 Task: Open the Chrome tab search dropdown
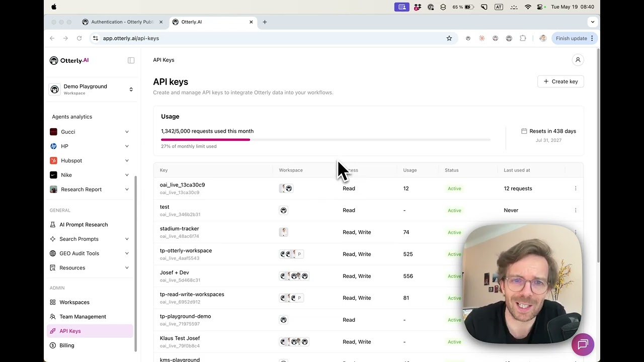(593, 22)
